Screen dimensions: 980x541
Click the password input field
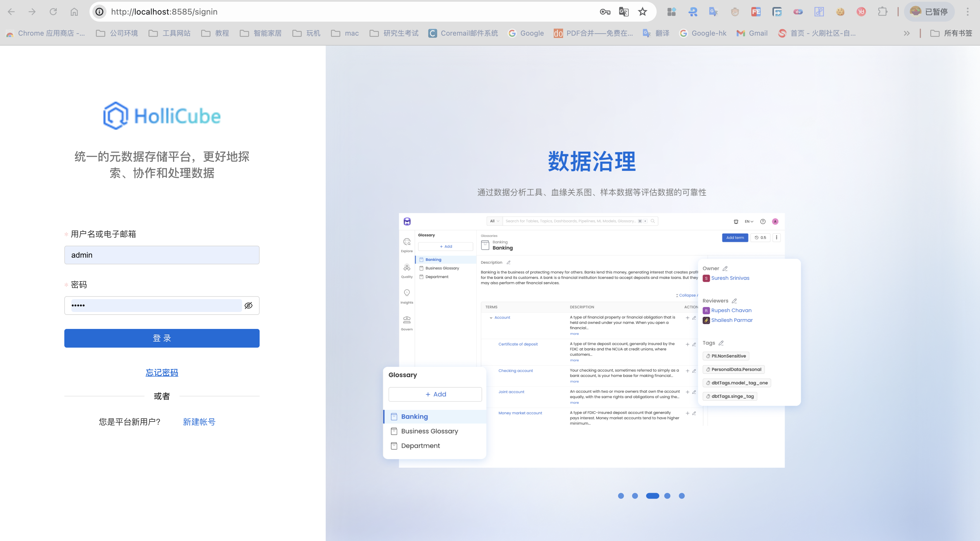[156, 305]
